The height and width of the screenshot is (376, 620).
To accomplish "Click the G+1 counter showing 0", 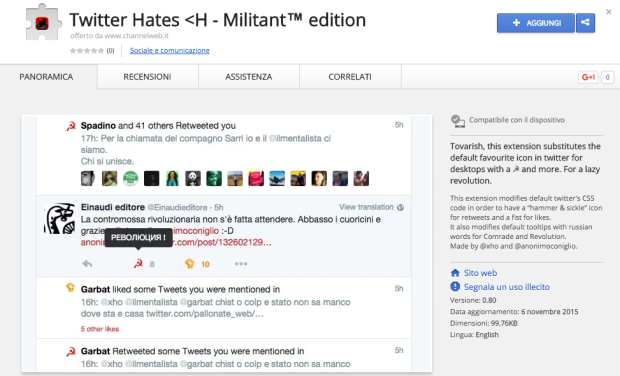I will click(608, 77).
